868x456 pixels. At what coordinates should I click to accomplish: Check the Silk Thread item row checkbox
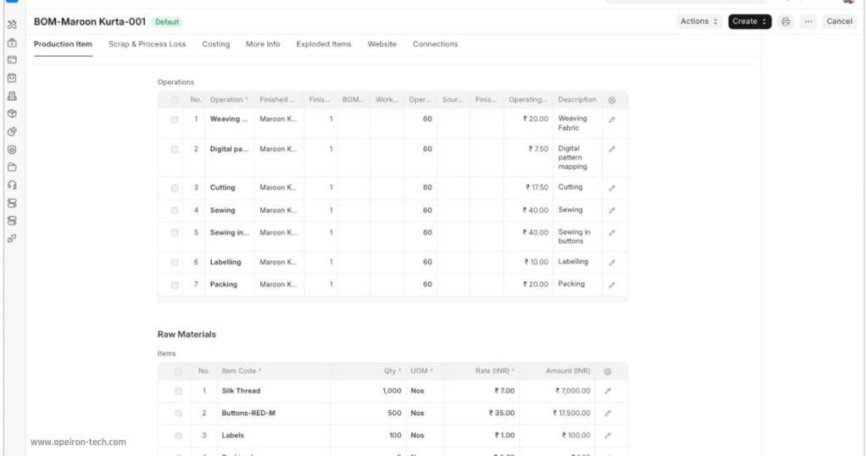(x=178, y=392)
